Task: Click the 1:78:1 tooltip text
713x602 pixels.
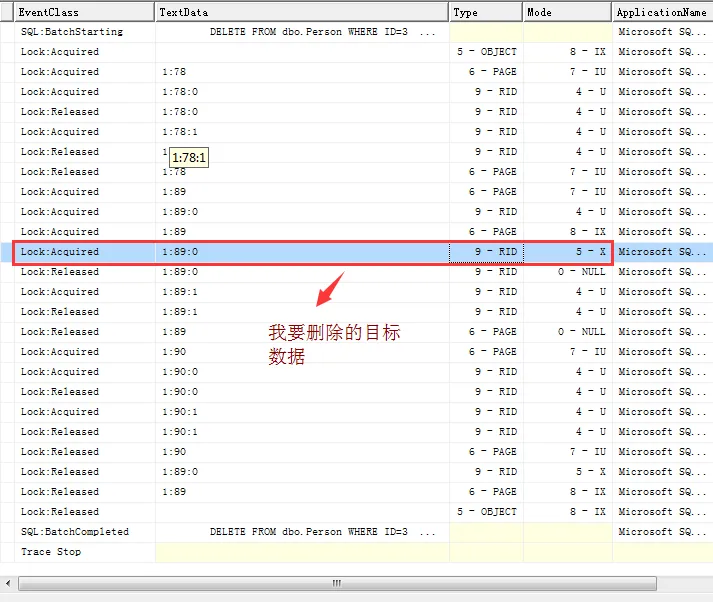Action: pyautogui.click(x=189, y=158)
